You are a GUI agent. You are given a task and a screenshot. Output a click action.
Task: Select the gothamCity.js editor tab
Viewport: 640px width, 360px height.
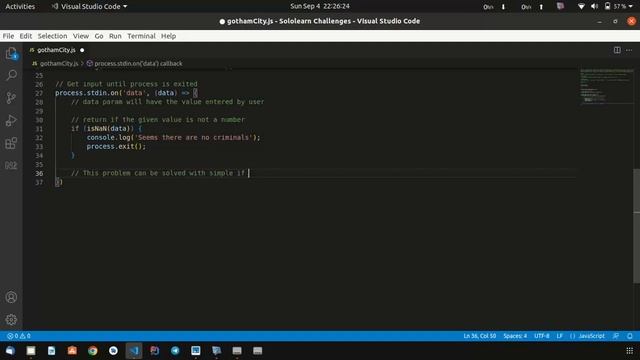point(56,50)
